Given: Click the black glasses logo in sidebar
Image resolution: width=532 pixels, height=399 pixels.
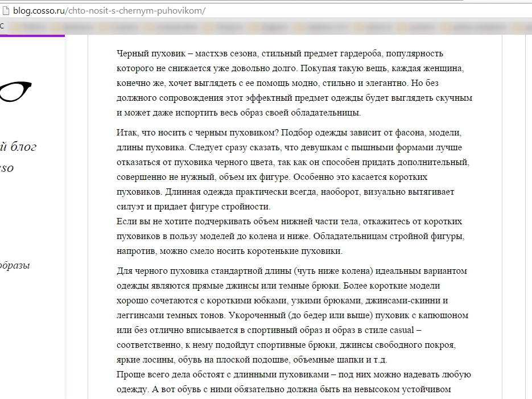Looking at the screenshot, I should [x=15, y=92].
